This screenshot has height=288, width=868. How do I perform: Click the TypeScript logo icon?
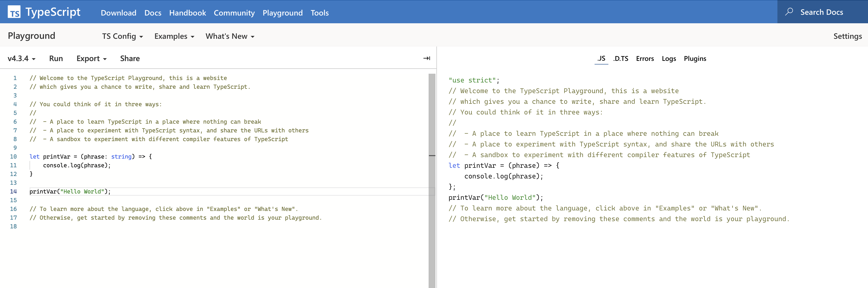pyautogui.click(x=14, y=11)
